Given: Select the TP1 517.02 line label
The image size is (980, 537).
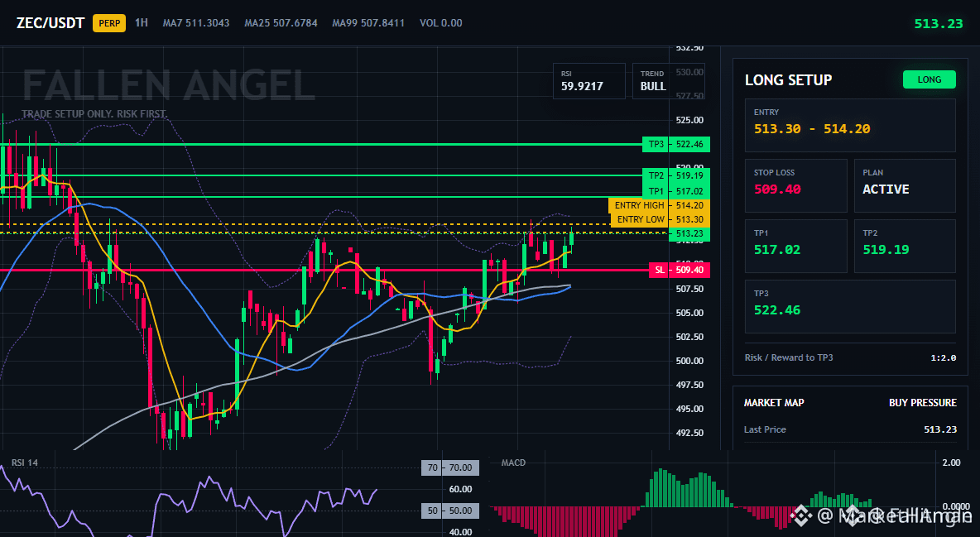Looking at the screenshot, I should [x=675, y=191].
